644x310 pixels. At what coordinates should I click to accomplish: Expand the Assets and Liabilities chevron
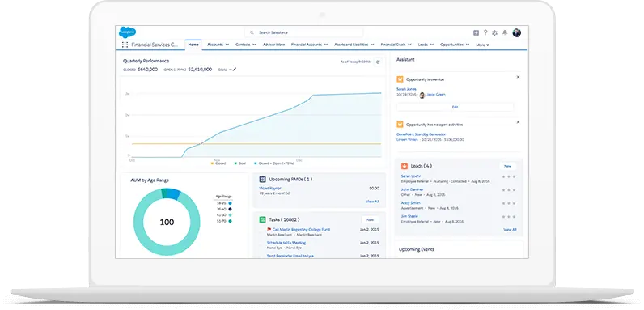(372, 45)
